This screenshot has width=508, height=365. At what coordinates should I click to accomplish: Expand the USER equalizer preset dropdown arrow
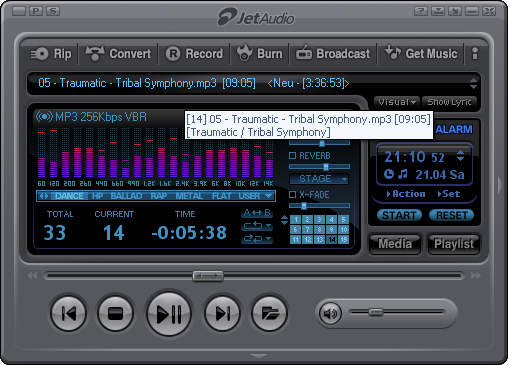pos(268,196)
